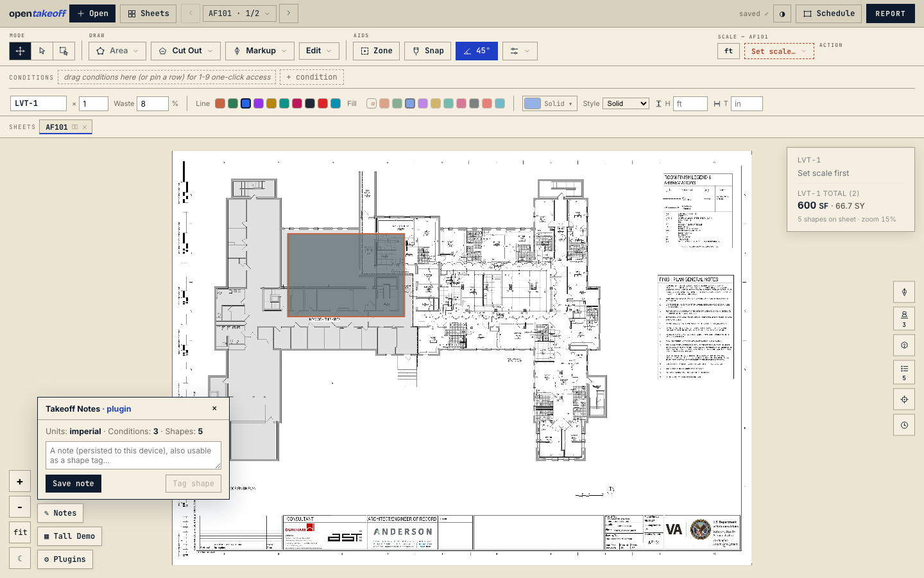The width and height of the screenshot is (924, 578).
Task: Add a new condition
Action: click(312, 77)
